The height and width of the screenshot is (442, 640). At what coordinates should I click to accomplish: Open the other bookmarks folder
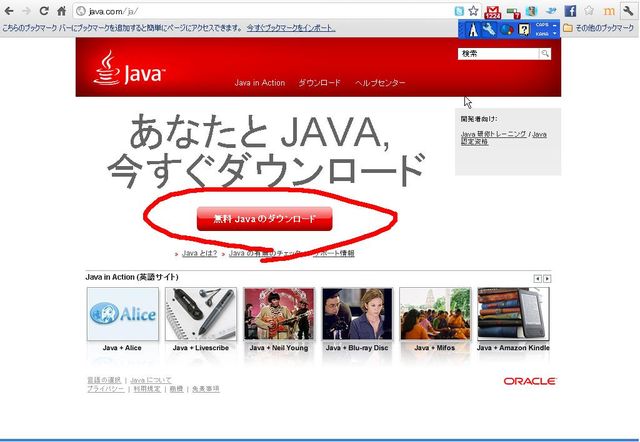[x=600, y=28]
